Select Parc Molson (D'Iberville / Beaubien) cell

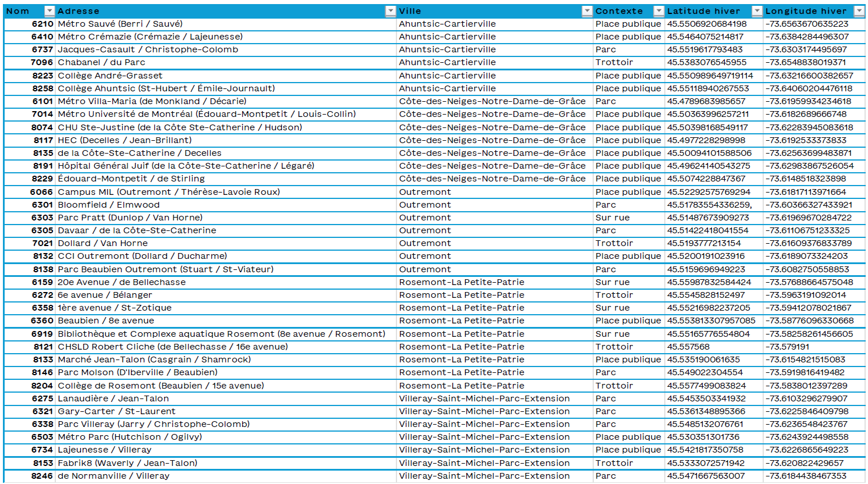pos(226,372)
